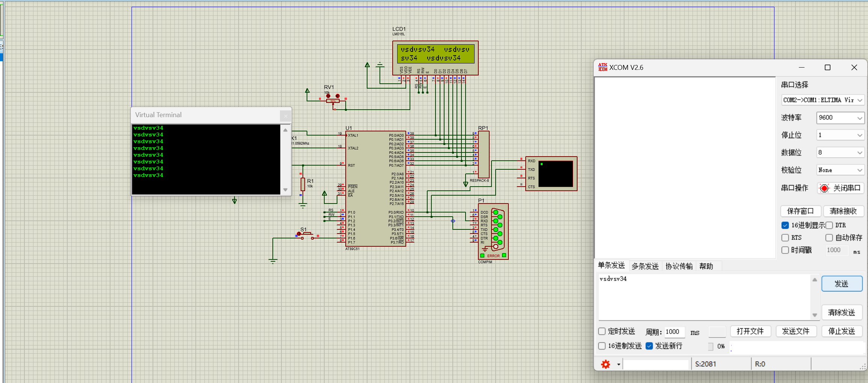This screenshot has width=868, height=383.
Task: Switch to the 单条发送 tab
Action: (611, 265)
